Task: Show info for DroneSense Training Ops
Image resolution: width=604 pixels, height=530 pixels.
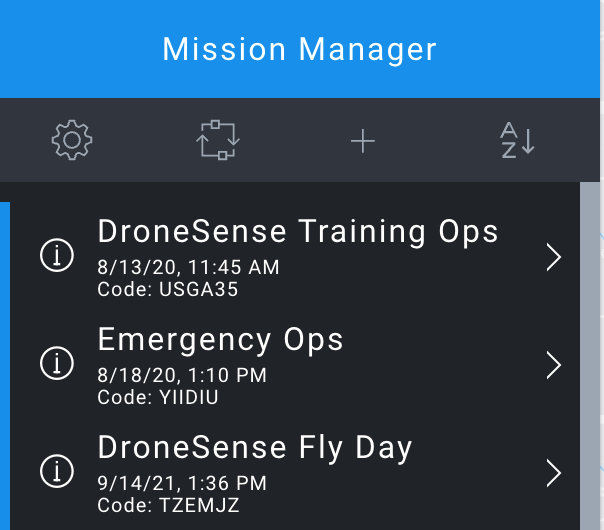Action: [x=57, y=255]
